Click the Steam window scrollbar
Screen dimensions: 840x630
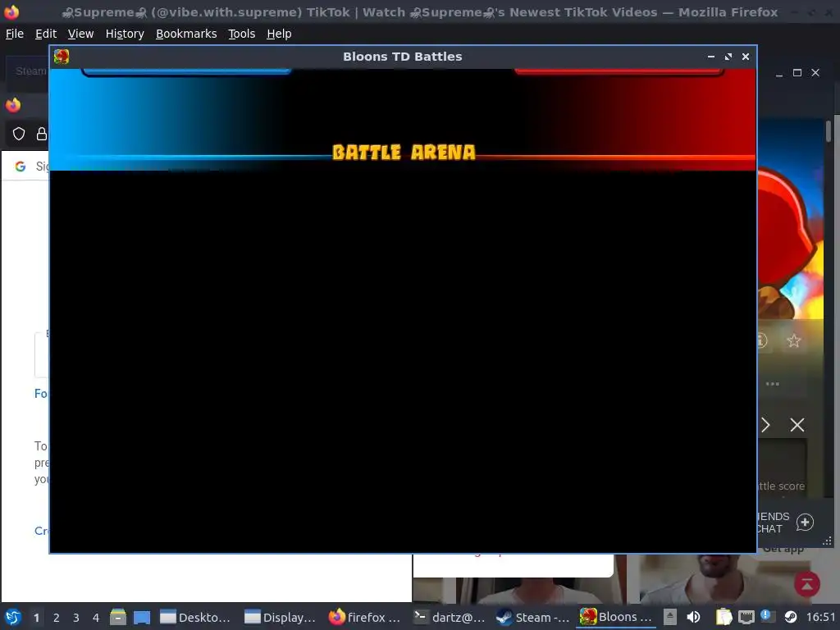pos(829,131)
